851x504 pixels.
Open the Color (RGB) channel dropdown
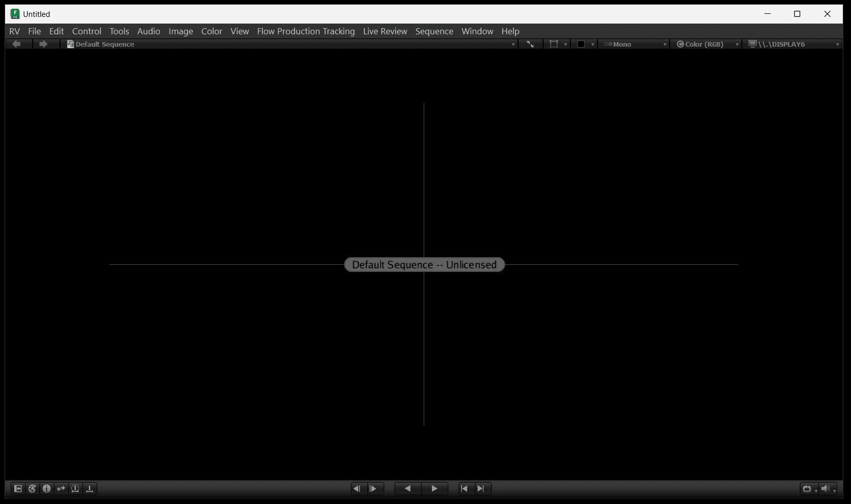pyautogui.click(x=707, y=44)
